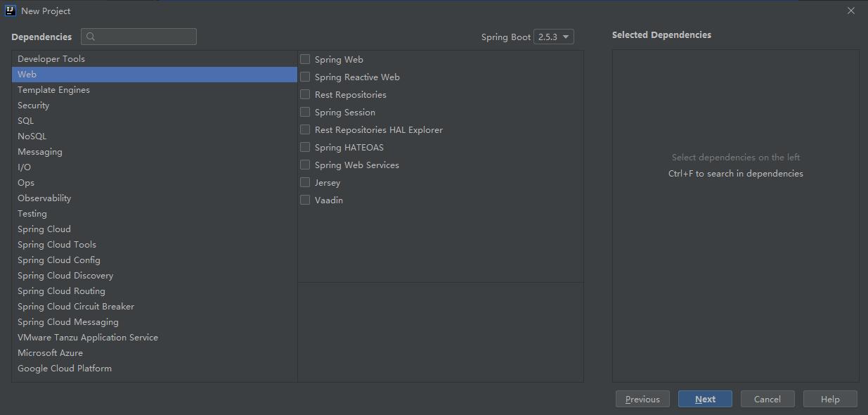Open the Template Engines category
The width and height of the screenshot is (868, 415).
155,90
